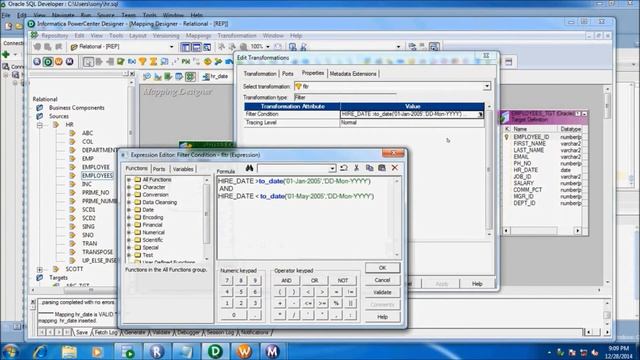Click the Validate button in Expression Editor
640x360 pixels.
382,292
